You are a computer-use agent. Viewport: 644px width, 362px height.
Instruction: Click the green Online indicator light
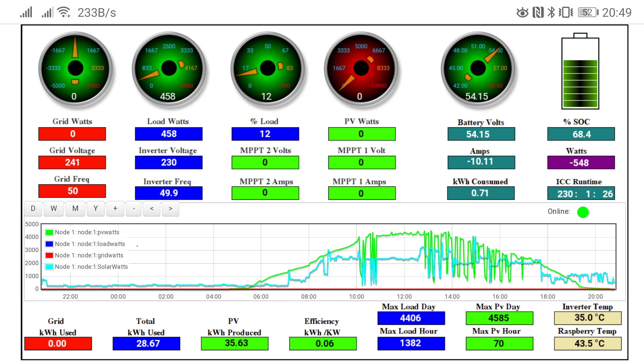pyautogui.click(x=583, y=212)
